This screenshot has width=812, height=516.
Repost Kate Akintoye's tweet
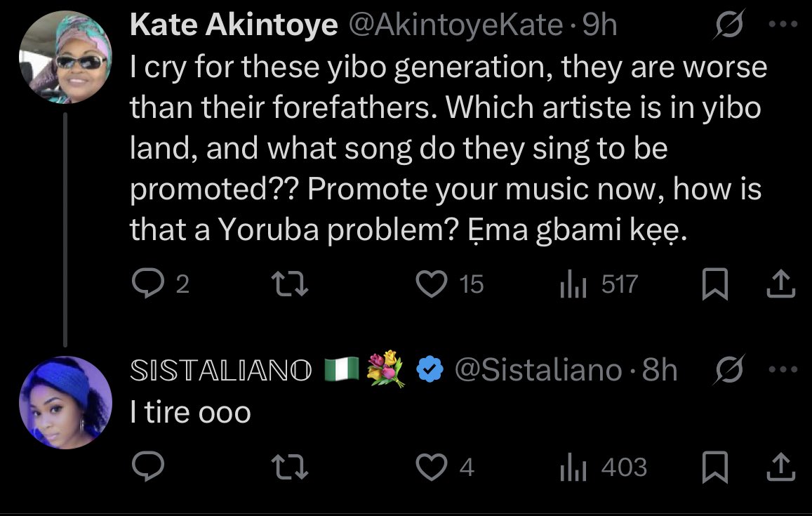pyautogui.click(x=290, y=284)
